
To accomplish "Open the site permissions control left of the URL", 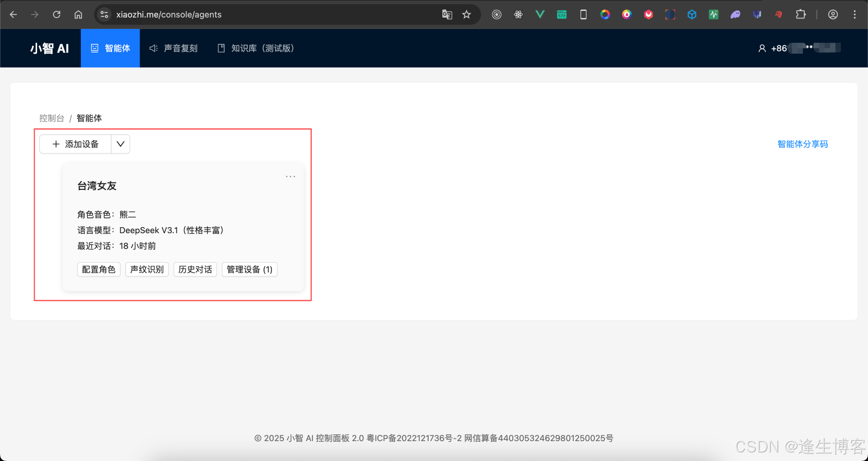I will point(104,14).
